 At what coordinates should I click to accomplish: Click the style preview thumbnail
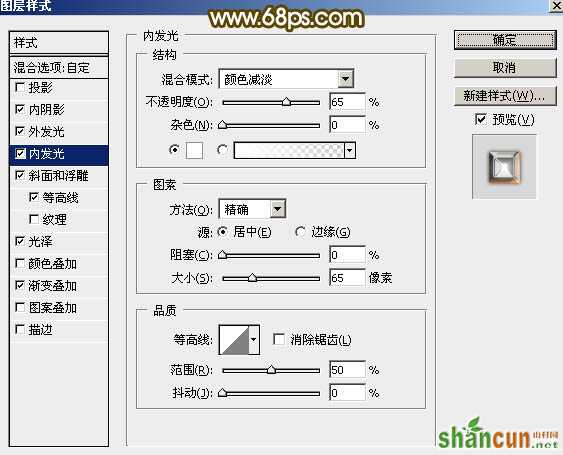click(504, 167)
